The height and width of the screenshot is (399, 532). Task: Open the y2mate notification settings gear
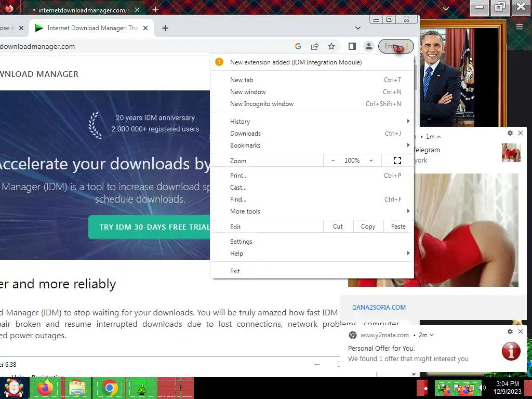(510, 331)
